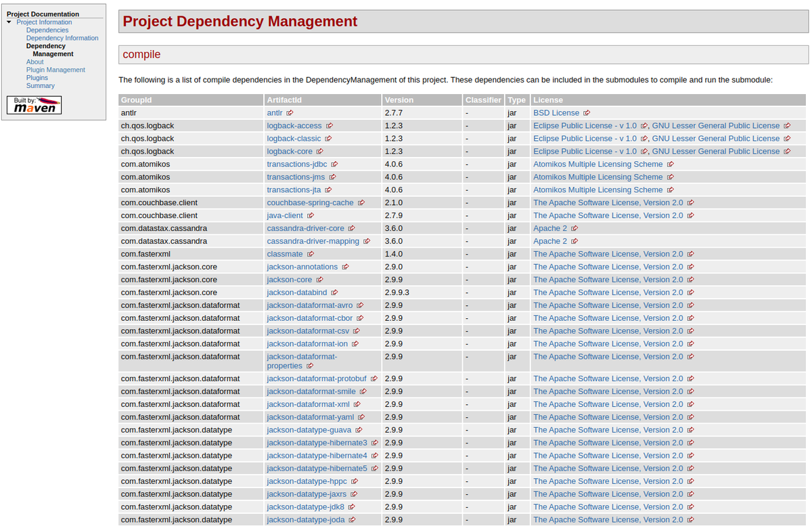The height and width of the screenshot is (526, 812).
Task: Click external link icon after logback-core
Action: click(x=319, y=152)
